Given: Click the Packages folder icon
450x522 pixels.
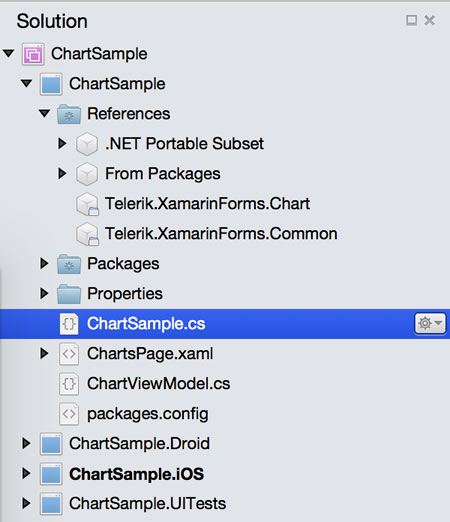Looking at the screenshot, I should [69, 264].
